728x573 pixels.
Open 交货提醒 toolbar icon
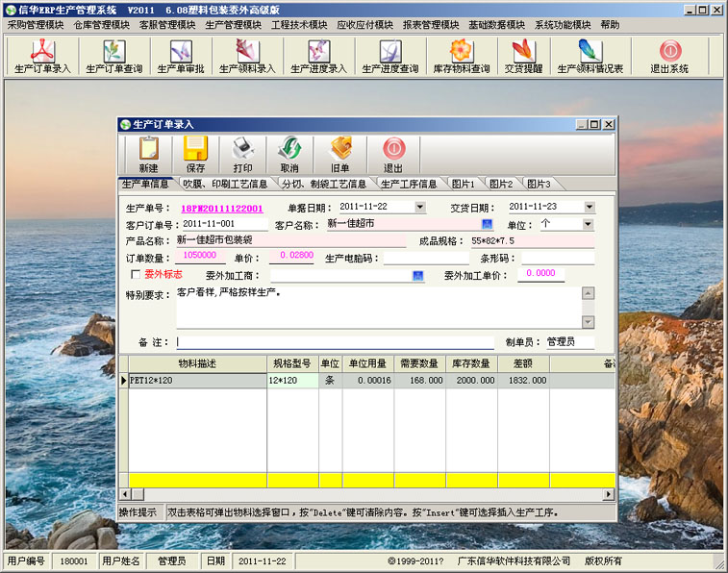click(x=524, y=57)
